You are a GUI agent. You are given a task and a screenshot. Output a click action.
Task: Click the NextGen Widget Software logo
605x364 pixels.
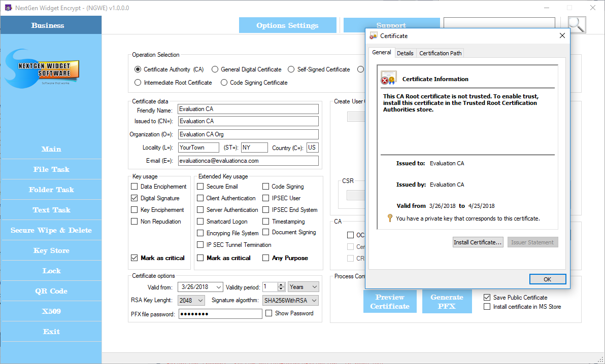pyautogui.click(x=43, y=69)
